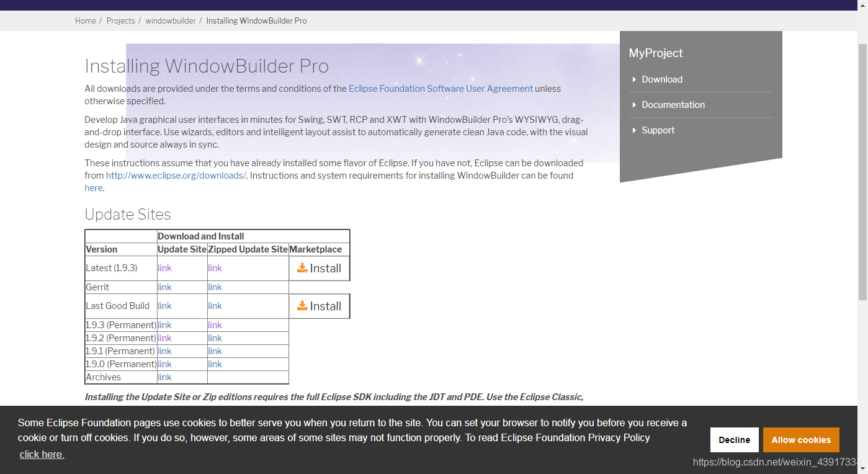The image size is (868, 474).
Task: Open Update Site link for Gerrit
Action: pyautogui.click(x=165, y=287)
